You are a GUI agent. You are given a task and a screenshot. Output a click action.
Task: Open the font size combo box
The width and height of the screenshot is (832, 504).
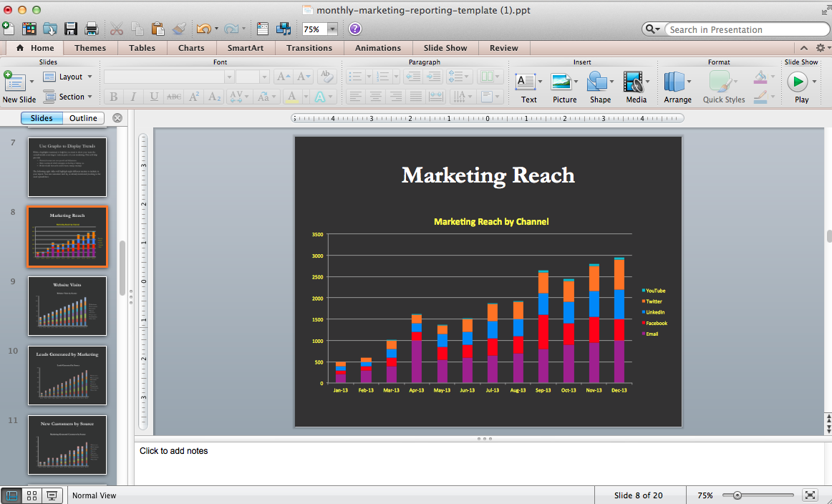(253, 77)
